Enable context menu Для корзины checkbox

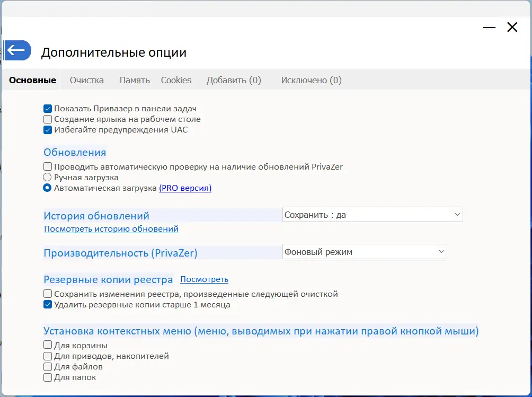[x=48, y=346]
